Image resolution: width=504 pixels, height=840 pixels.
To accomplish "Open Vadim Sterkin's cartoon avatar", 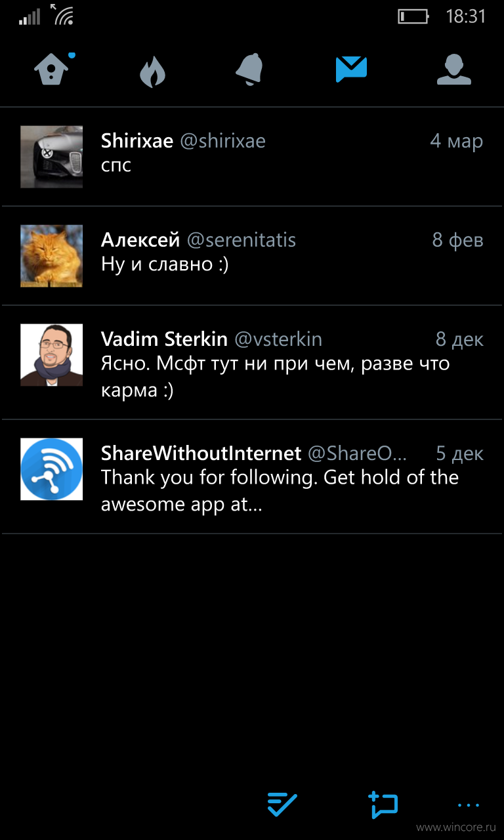I will click(52, 355).
